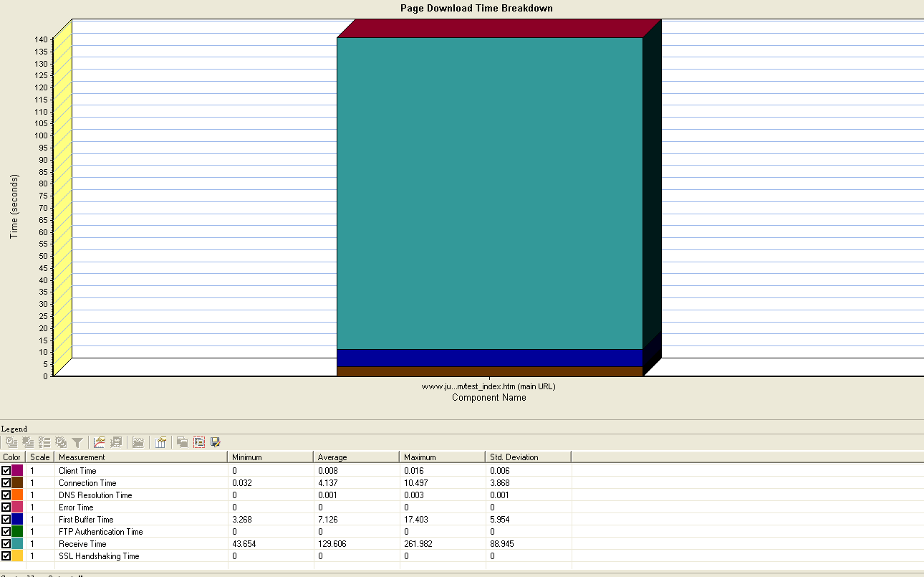Click the grey graph icon right of the curve icon

[x=116, y=442]
